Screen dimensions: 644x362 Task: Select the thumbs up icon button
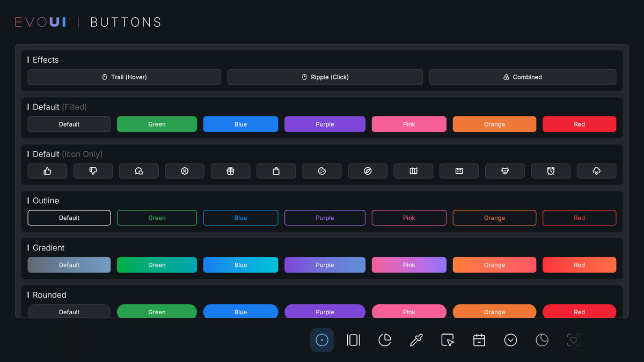pos(47,171)
